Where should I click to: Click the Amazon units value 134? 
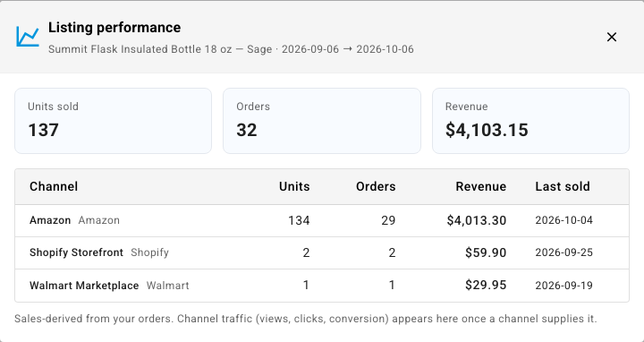[299, 221]
